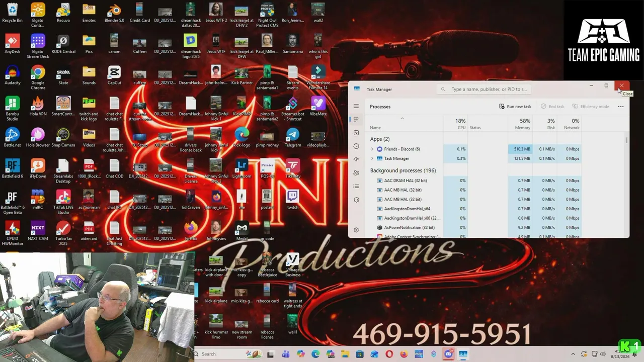
Task: Select the Emotes folder on desktop
Action: [x=89, y=13]
